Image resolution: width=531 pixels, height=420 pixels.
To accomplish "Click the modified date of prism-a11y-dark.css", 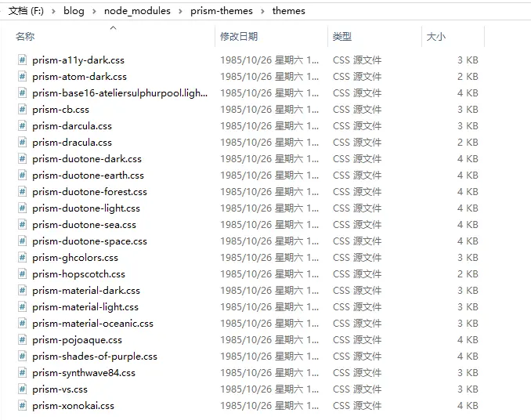I will pyautogui.click(x=269, y=60).
